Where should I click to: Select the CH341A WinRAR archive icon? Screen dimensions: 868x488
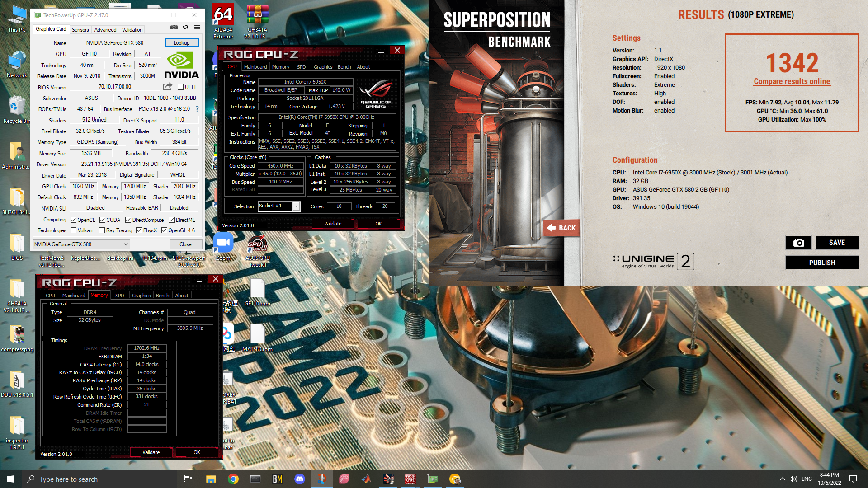coord(257,21)
